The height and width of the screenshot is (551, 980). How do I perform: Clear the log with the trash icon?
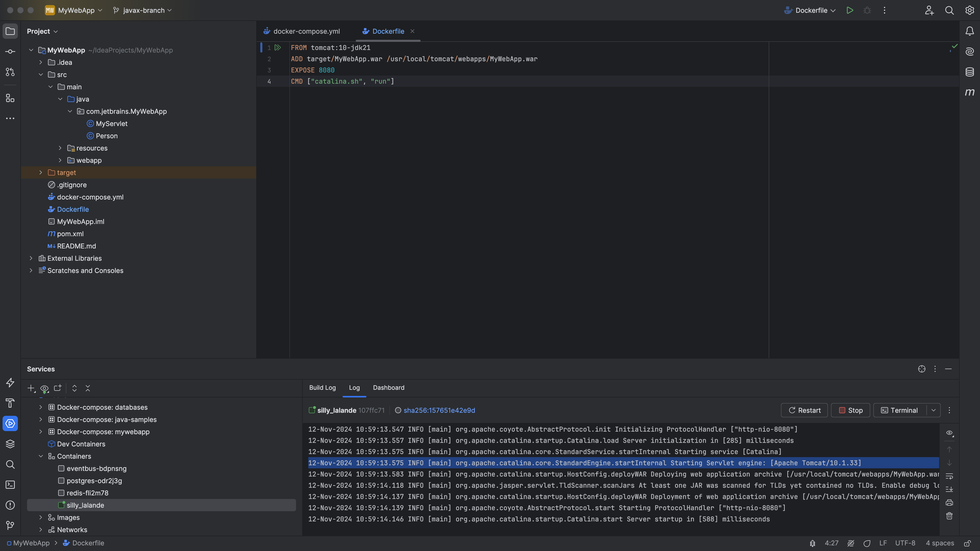click(x=949, y=516)
